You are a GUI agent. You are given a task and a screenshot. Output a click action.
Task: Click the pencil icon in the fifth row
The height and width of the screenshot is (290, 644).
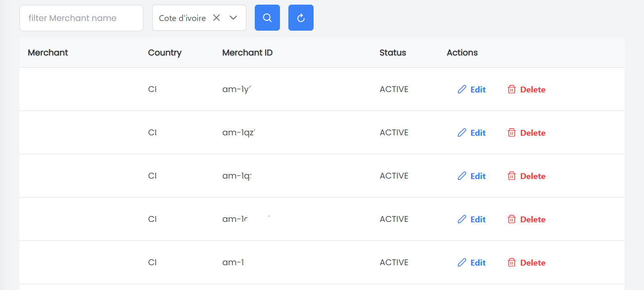pos(462,262)
